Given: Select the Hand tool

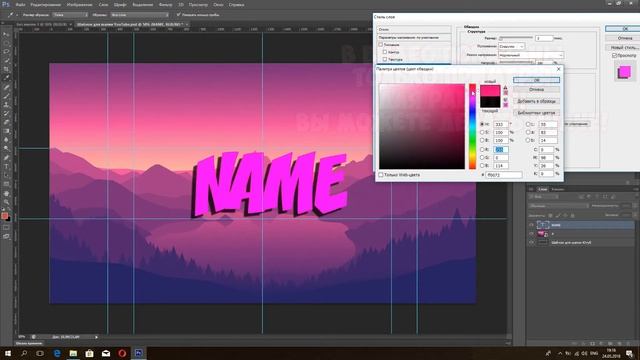Looking at the screenshot, I should (x=6, y=193).
